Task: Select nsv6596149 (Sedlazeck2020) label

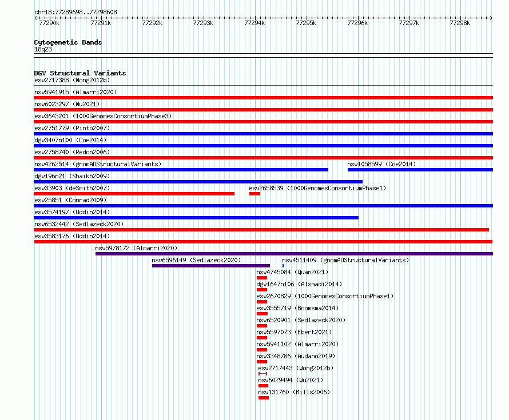Action: 196,260
